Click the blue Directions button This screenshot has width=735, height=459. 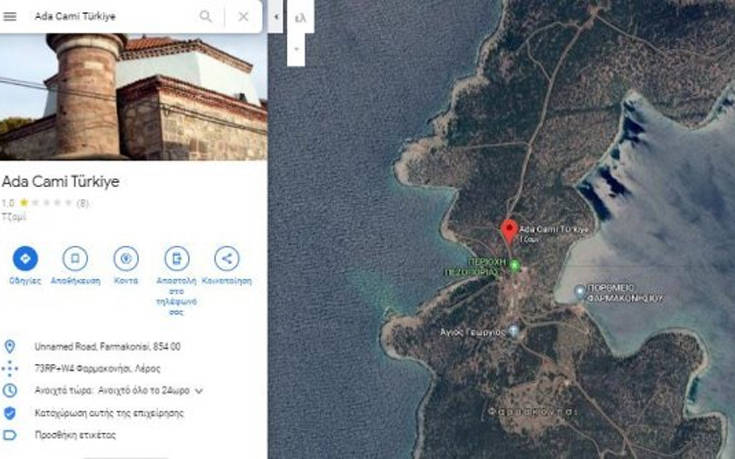coord(25,258)
